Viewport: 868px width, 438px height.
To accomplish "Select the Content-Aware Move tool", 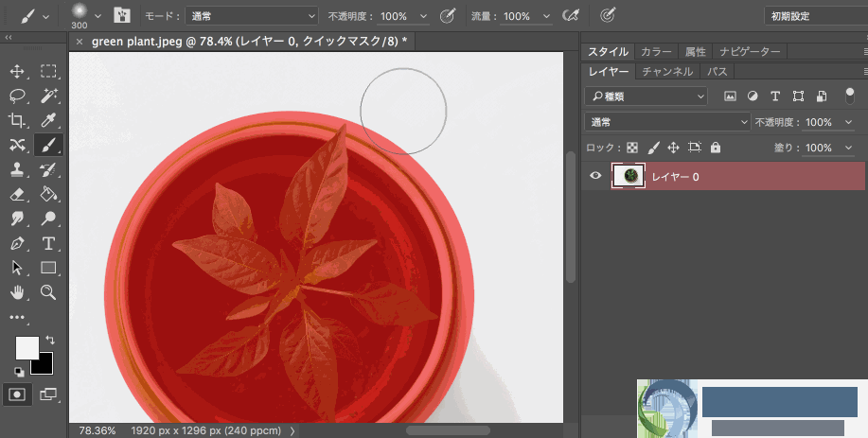I will point(17,145).
